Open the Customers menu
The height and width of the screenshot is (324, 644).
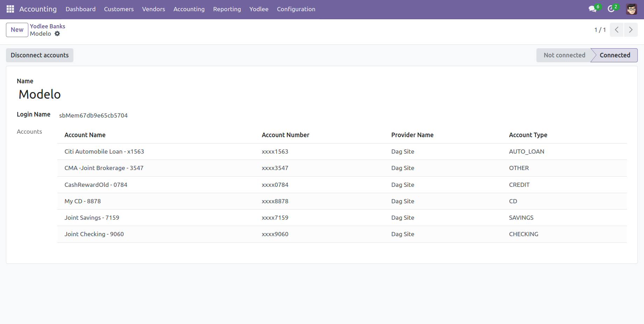click(119, 9)
